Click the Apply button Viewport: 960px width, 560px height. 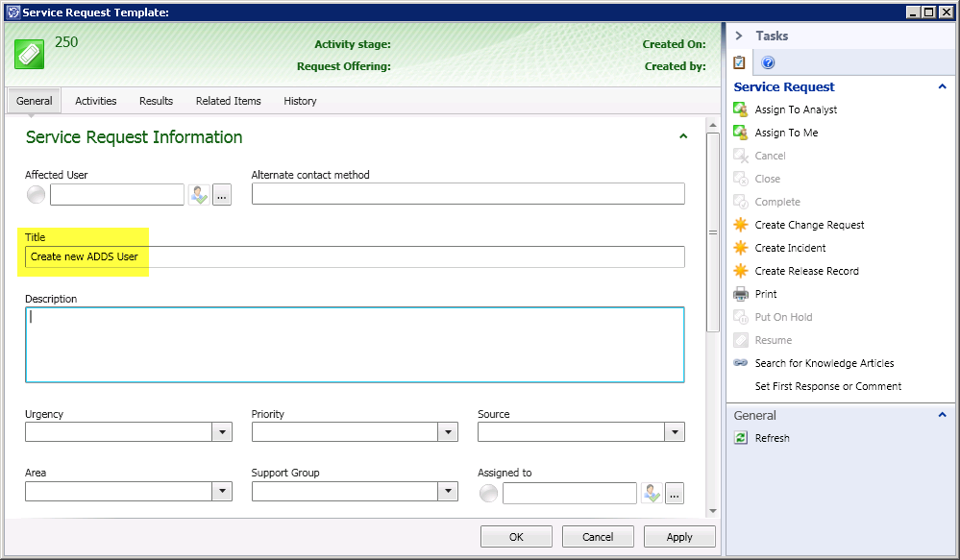679,537
